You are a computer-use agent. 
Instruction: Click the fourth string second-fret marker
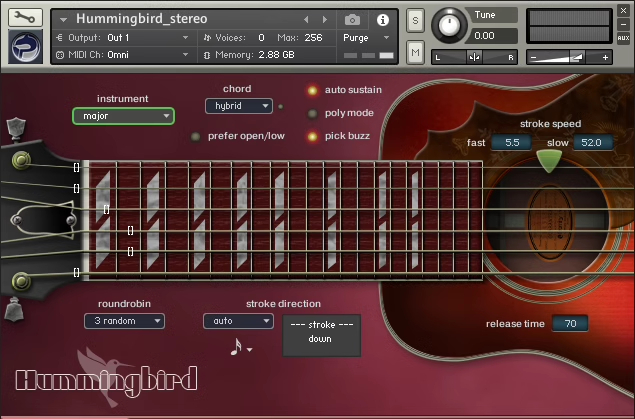click(x=130, y=230)
